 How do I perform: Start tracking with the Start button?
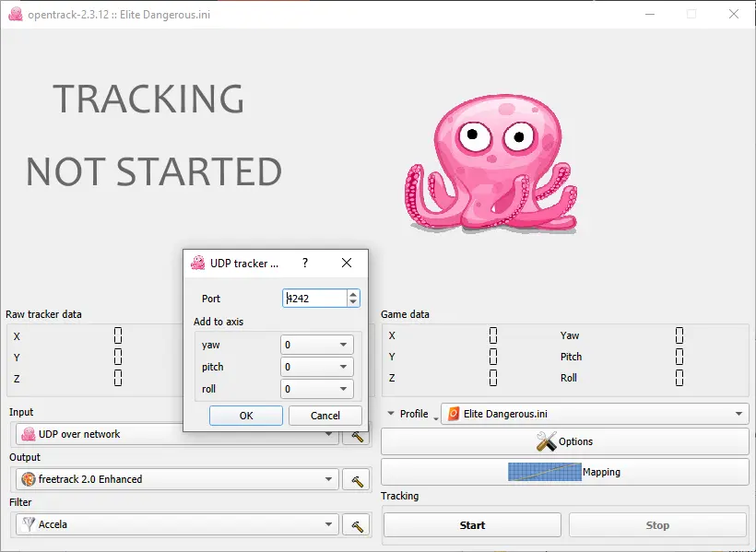click(472, 525)
